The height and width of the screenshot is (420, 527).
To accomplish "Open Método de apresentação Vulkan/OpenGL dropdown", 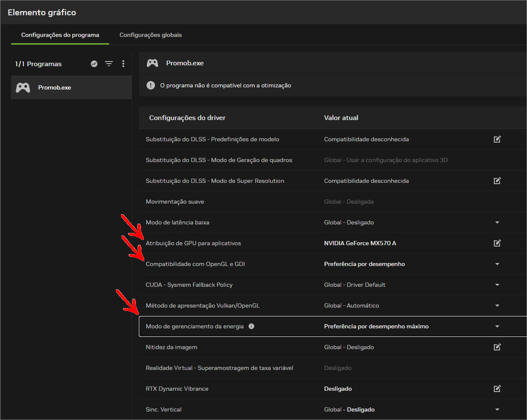I will pos(497,305).
